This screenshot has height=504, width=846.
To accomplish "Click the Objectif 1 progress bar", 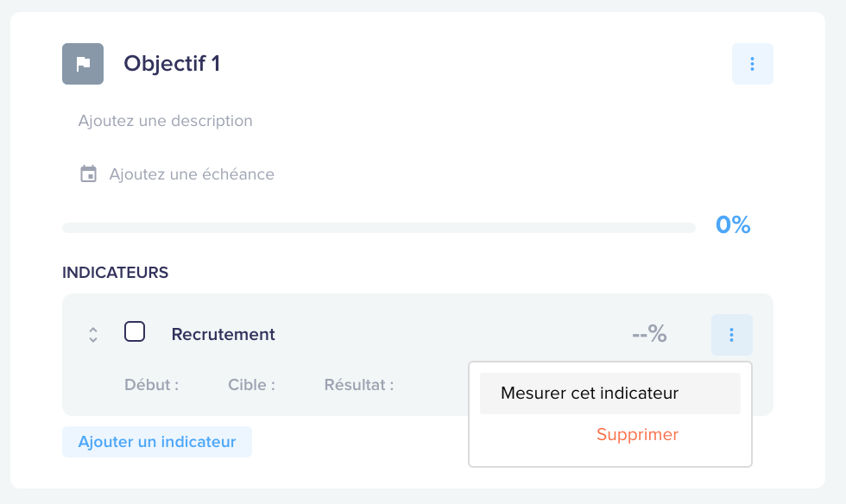I will pyautogui.click(x=379, y=228).
